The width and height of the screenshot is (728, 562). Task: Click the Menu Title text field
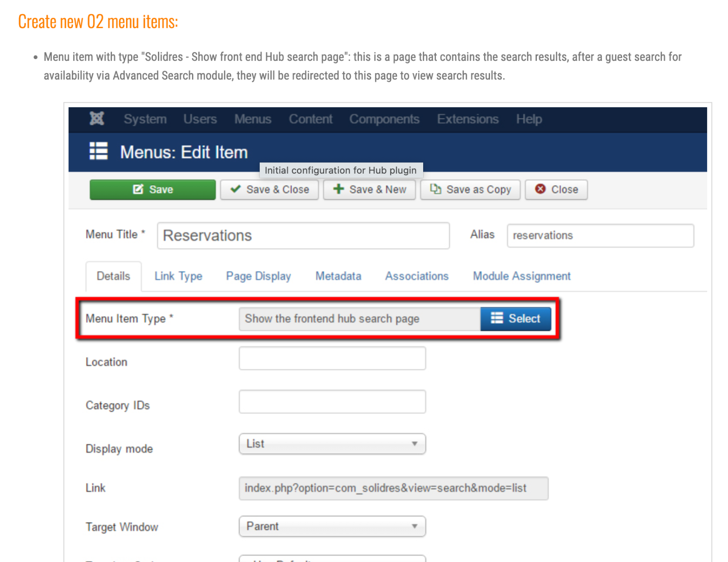click(x=303, y=236)
